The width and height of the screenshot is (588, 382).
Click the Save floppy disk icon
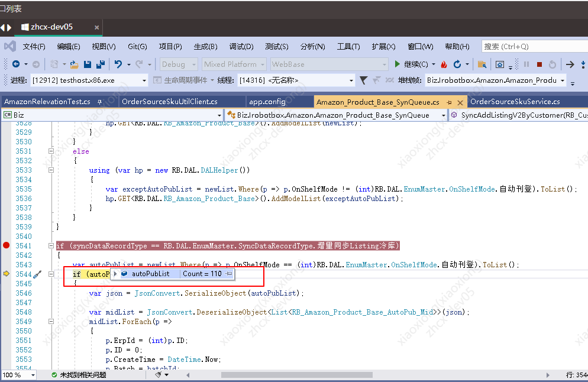[x=88, y=64]
